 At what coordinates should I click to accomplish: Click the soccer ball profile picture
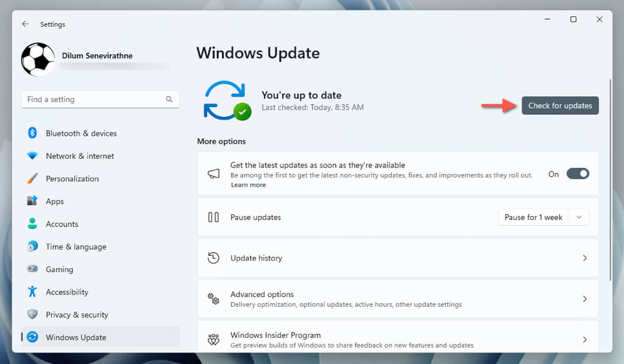pos(38,60)
